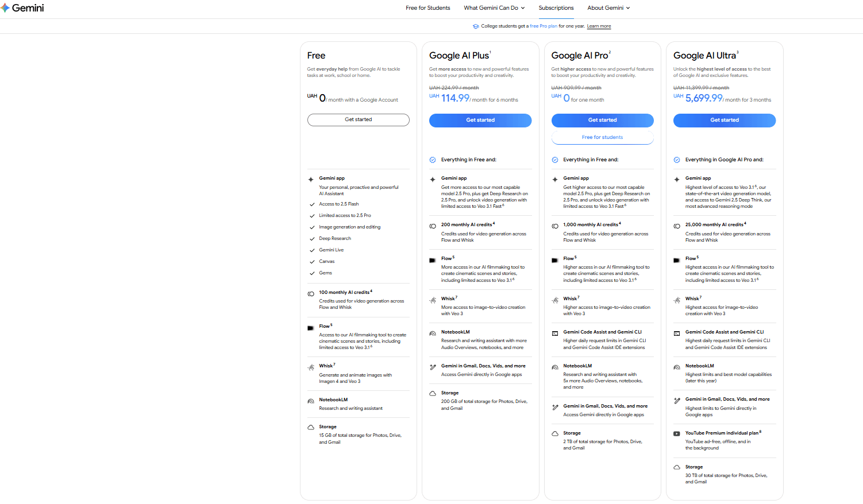Open the Learn more link in the banner
Viewport: 863px width, 504px height.
point(599,26)
